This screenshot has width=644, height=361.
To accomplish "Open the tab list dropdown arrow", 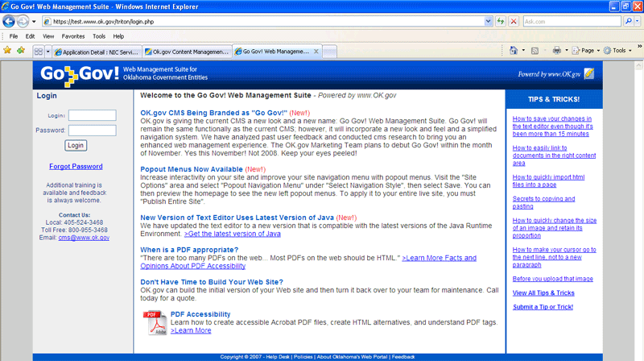I will pyautogui.click(x=47, y=52).
